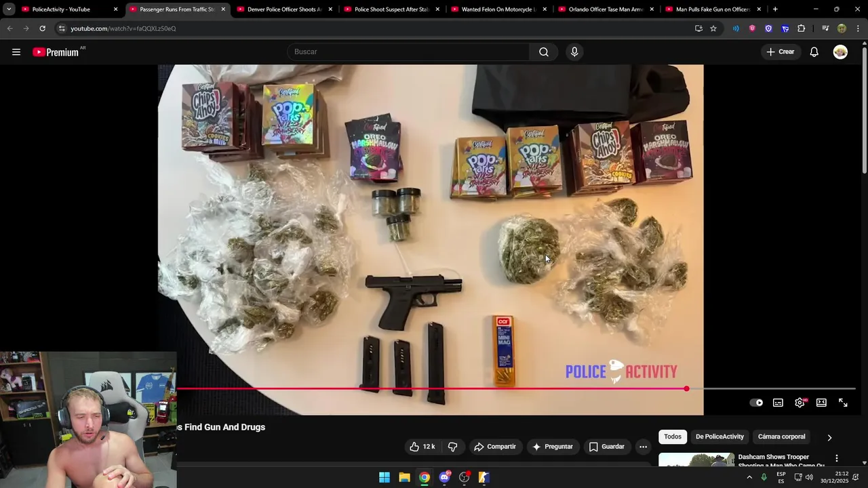Click the Guardar button
This screenshot has width=868, height=488.
coord(606,447)
